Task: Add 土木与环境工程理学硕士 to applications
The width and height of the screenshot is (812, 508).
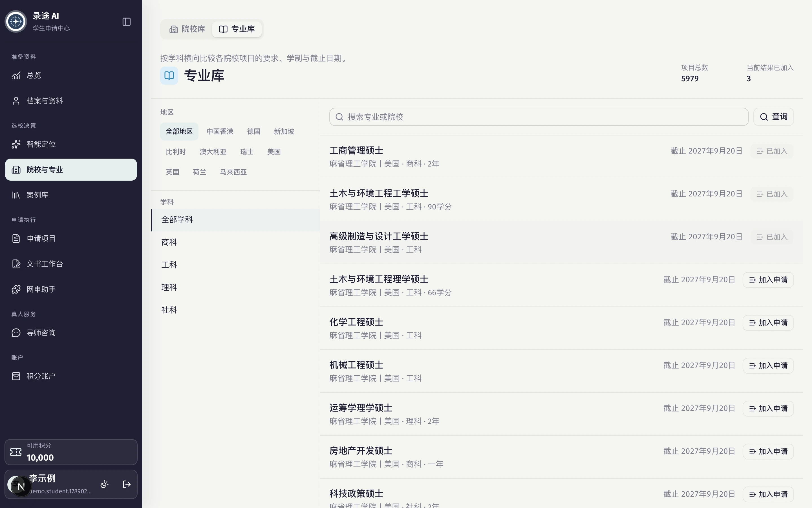Action: [x=768, y=280]
